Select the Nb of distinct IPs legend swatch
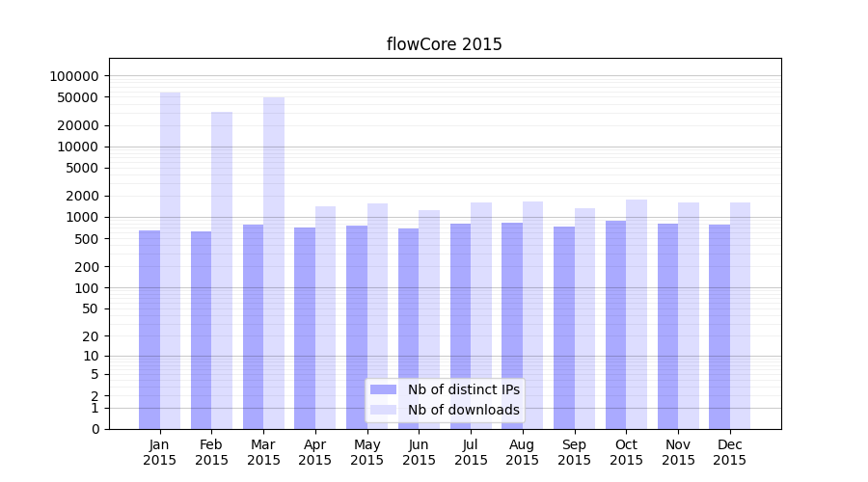Viewport: 868px width, 482px height. (384, 389)
